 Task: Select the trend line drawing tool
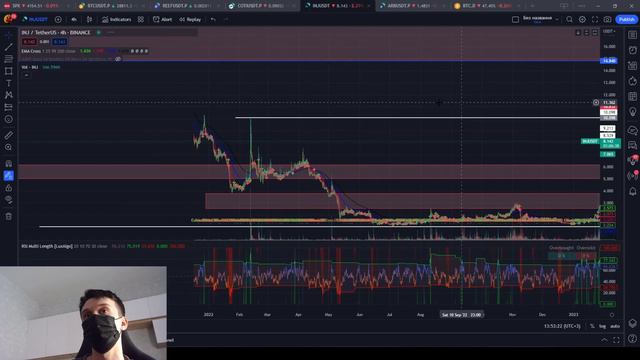click(9, 47)
